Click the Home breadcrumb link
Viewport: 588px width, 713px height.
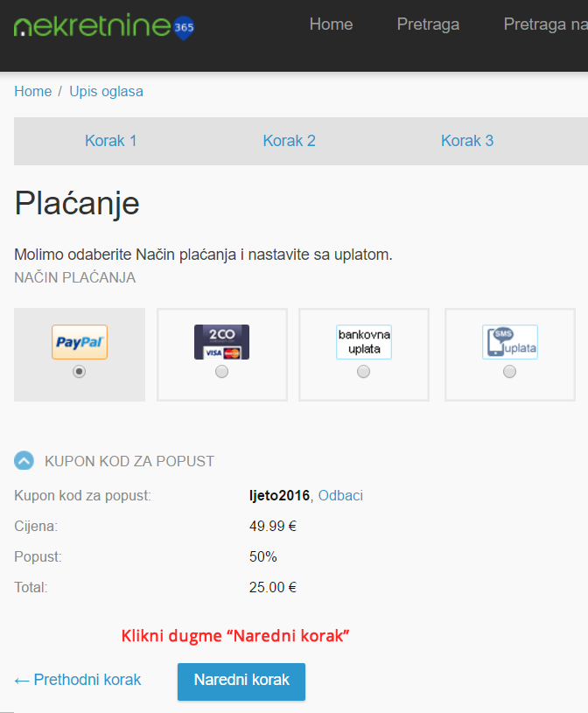coord(32,91)
